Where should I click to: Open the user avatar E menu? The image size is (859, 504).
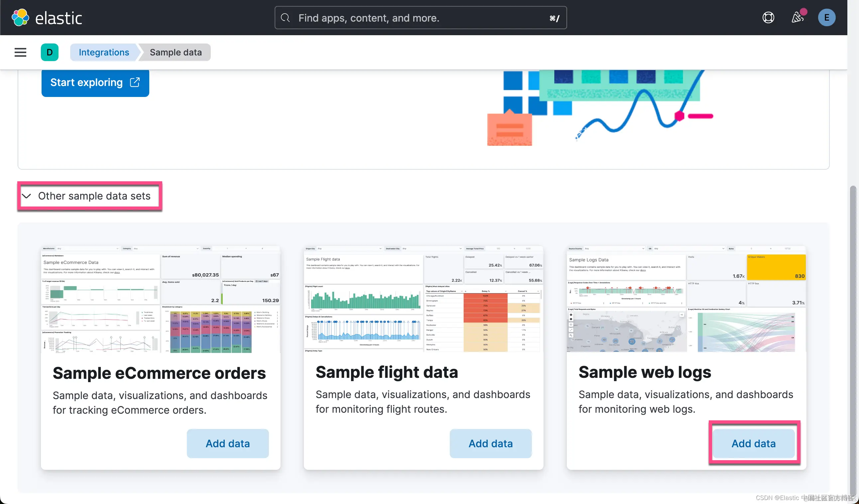pos(826,18)
